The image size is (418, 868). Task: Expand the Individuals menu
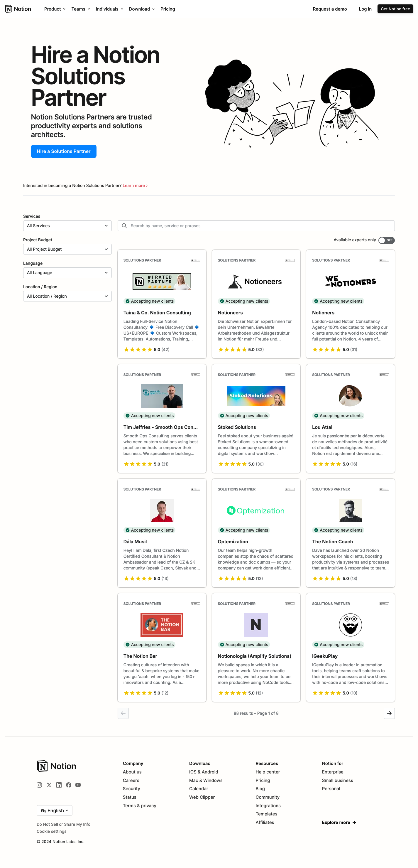point(109,9)
